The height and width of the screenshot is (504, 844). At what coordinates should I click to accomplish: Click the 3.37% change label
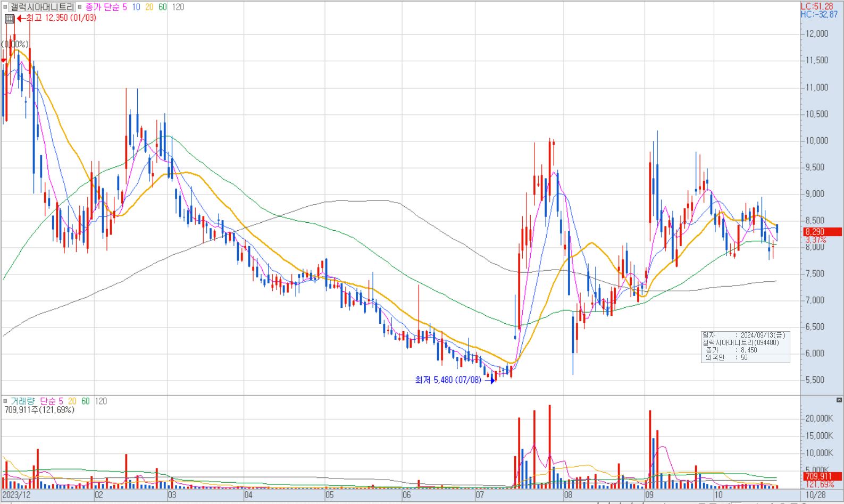(x=816, y=240)
